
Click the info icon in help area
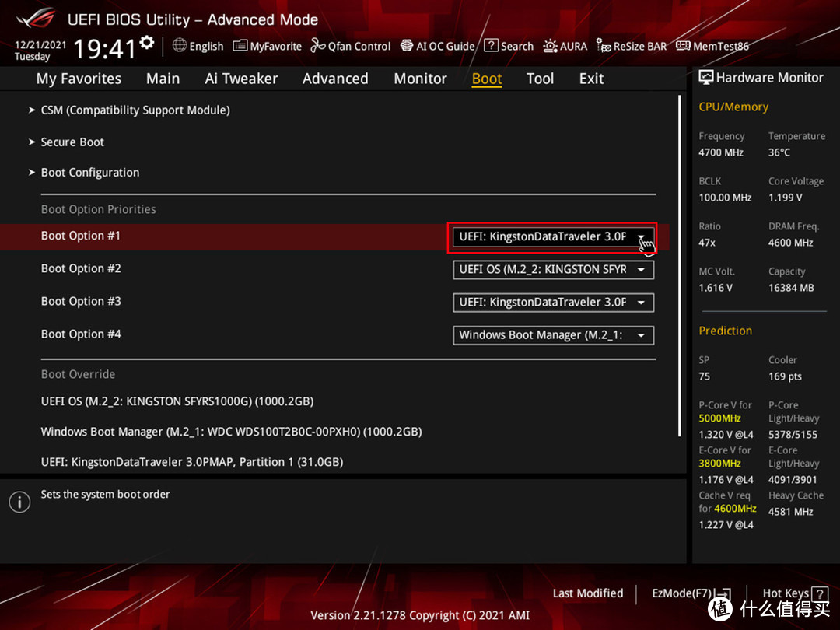pos(19,502)
